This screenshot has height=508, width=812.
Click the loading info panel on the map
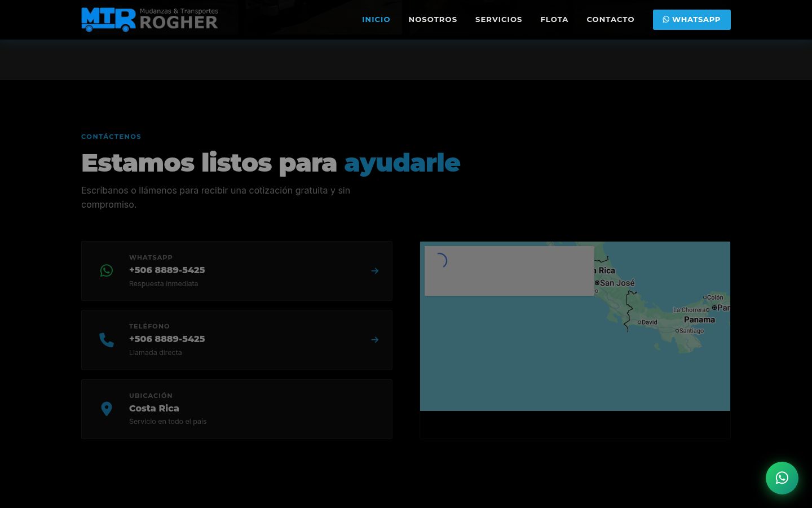509,270
